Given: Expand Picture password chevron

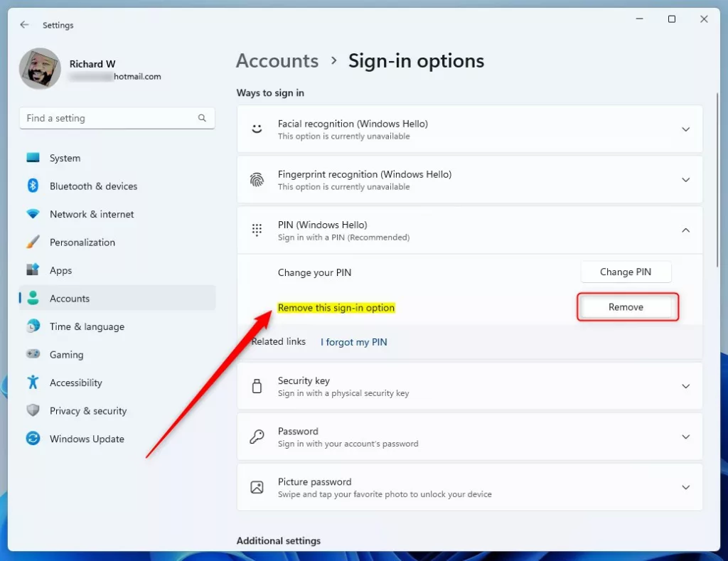Looking at the screenshot, I should pyautogui.click(x=685, y=487).
